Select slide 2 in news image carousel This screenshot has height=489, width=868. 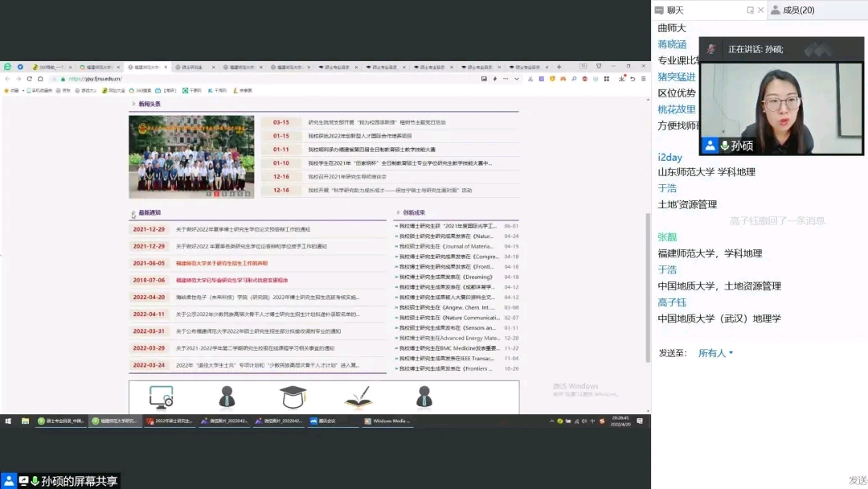216,194
